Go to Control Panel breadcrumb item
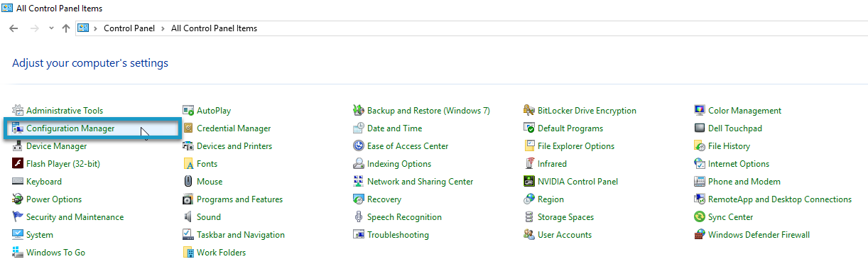Viewport: 868px width, 264px height. [x=129, y=28]
